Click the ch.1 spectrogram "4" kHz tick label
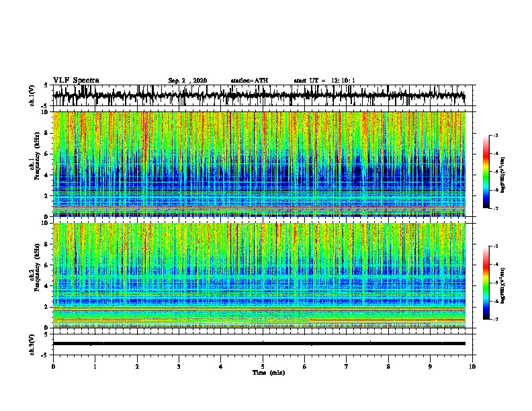Image resolution: width=532 pixels, height=411 pixels. click(46, 175)
